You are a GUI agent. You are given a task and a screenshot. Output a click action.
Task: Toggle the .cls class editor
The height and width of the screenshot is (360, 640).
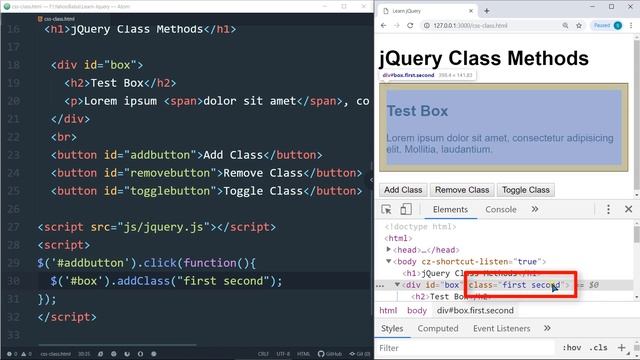(598, 348)
